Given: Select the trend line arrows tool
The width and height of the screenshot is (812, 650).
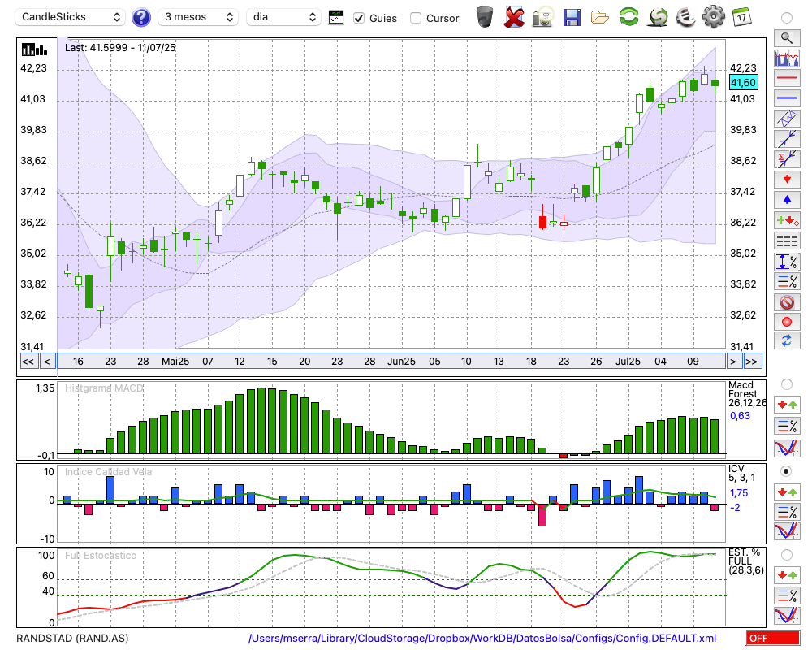Looking at the screenshot, I should [787, 139].
